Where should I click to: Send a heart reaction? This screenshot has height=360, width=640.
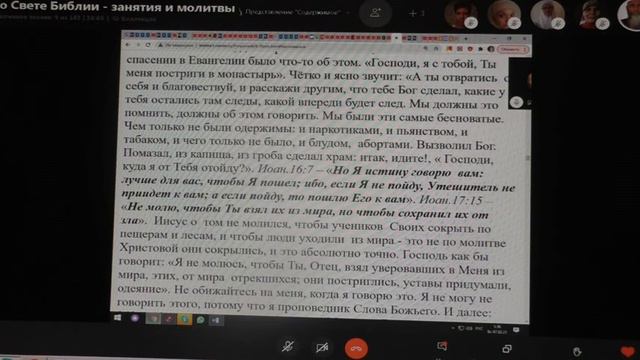click(627, 351)
